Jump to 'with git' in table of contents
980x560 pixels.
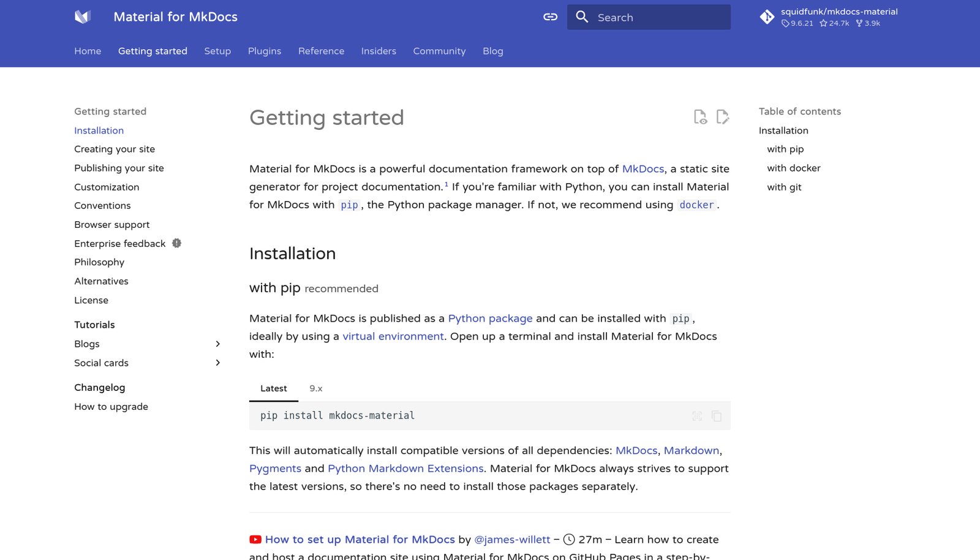click(784, 187)
